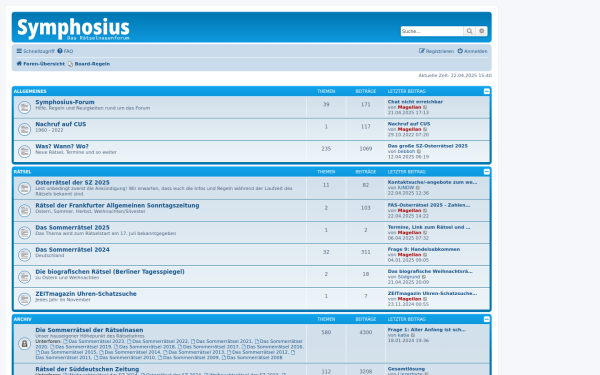Open Rätsel der Süddeutschen Zeitung forum
600x375 pixels.
point(87,369)
